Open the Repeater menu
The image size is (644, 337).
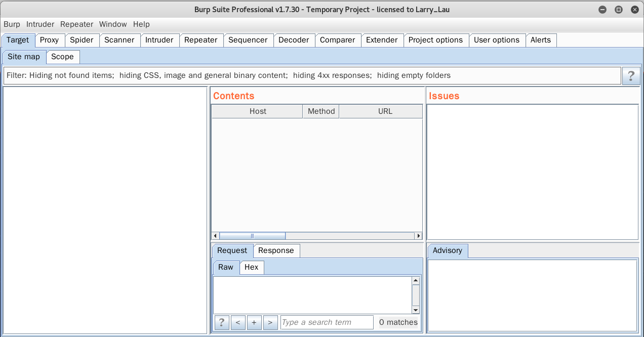(x=76, y=24)
